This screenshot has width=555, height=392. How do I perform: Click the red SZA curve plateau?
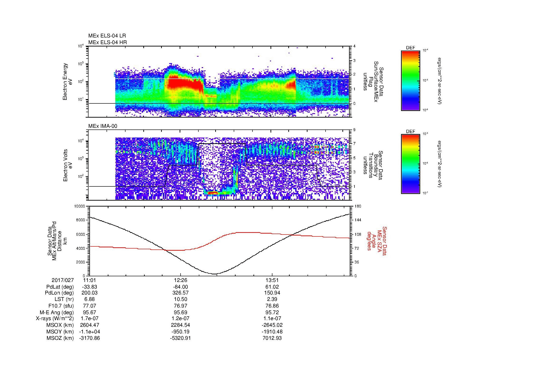[x=248, y=232]
